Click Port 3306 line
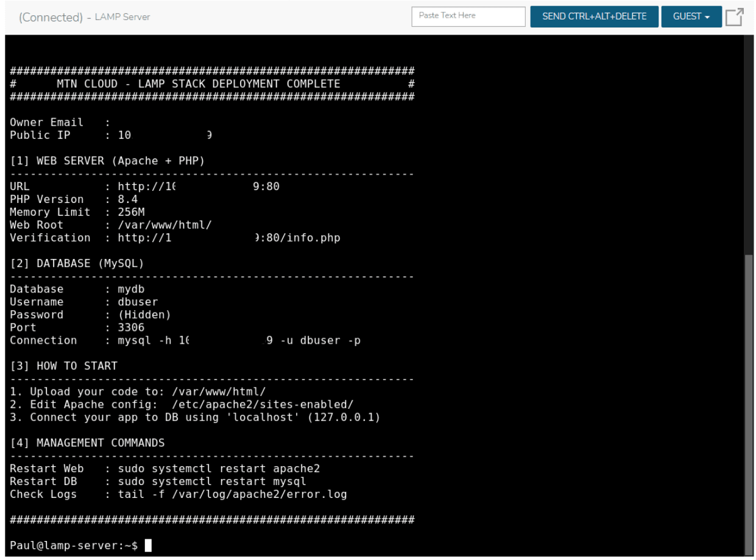The image size is (756, 560). click(x=77, y=327)
